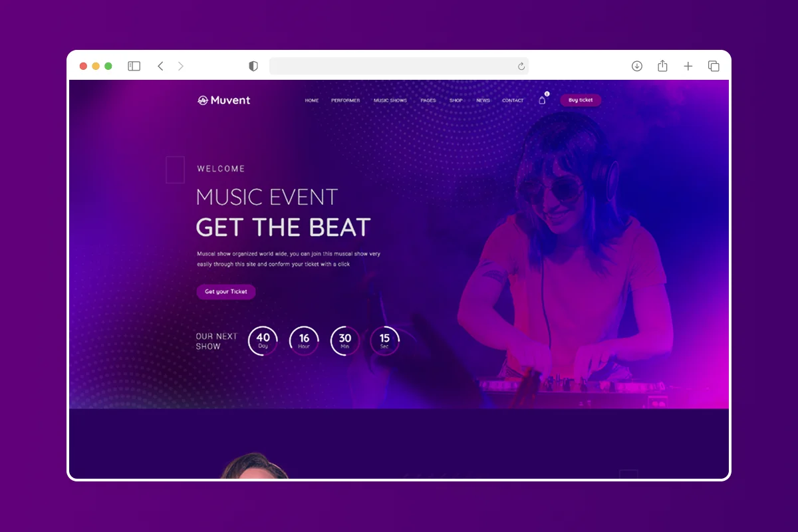798x532 pixels.
Task: Open the MUSIC SHOWS menu
Action: click(x=390, y=100)
